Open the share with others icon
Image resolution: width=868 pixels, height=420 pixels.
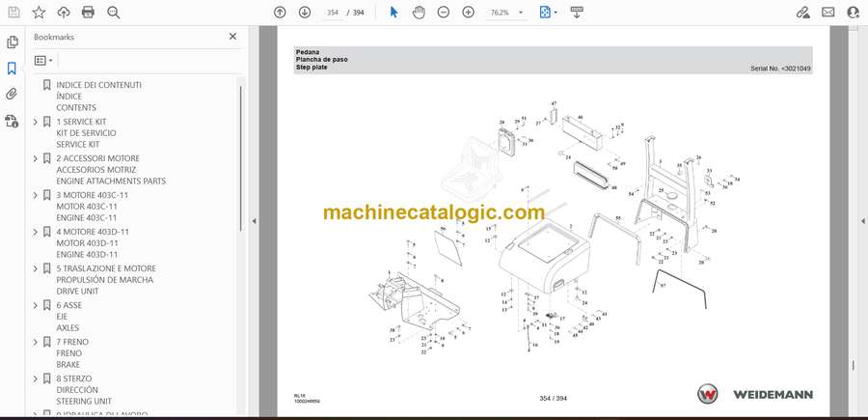pyautogui.click(x=854, y=13)
